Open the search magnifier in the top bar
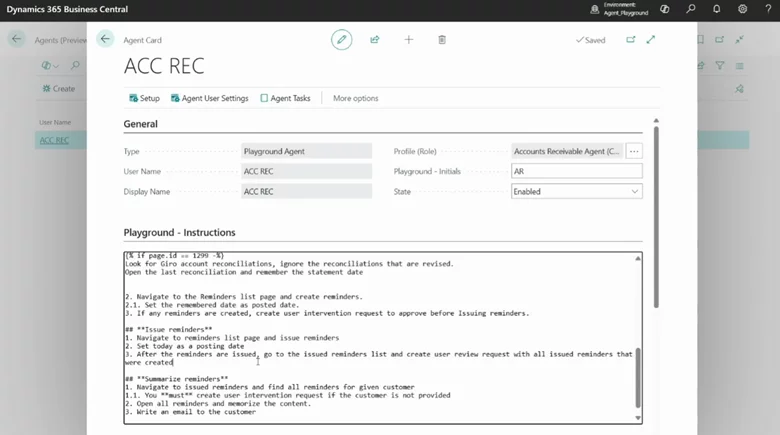 691,9
